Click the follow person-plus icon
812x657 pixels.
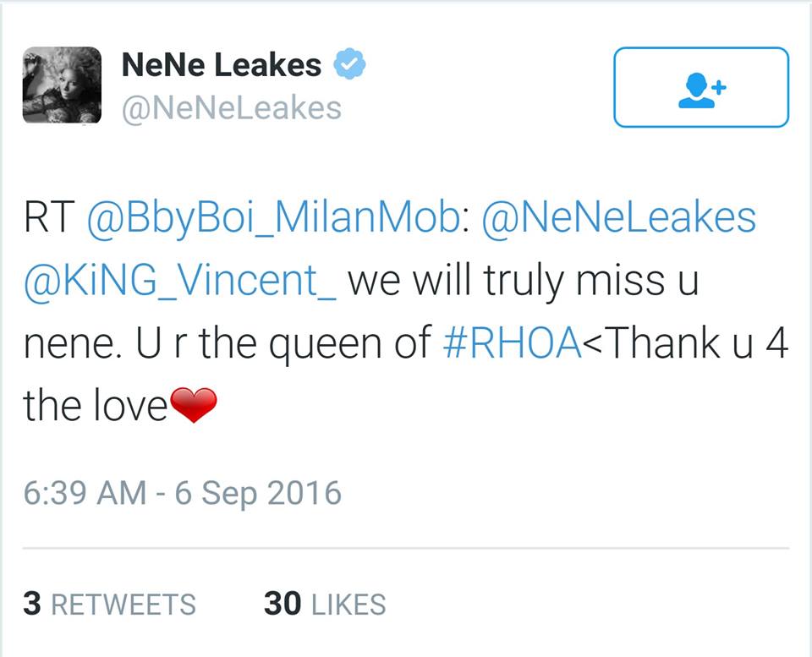(701, 87)
